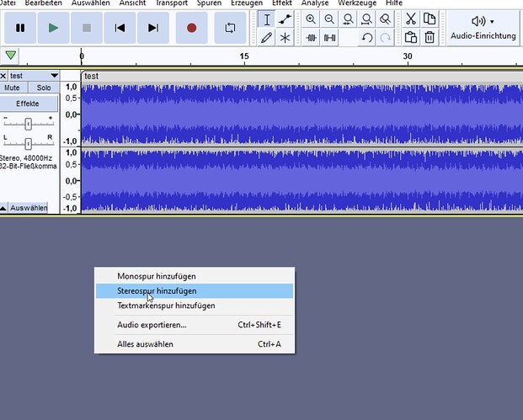Select the pencil Draw tool
Screen dimensions: 523x420
tap(266, 38)
